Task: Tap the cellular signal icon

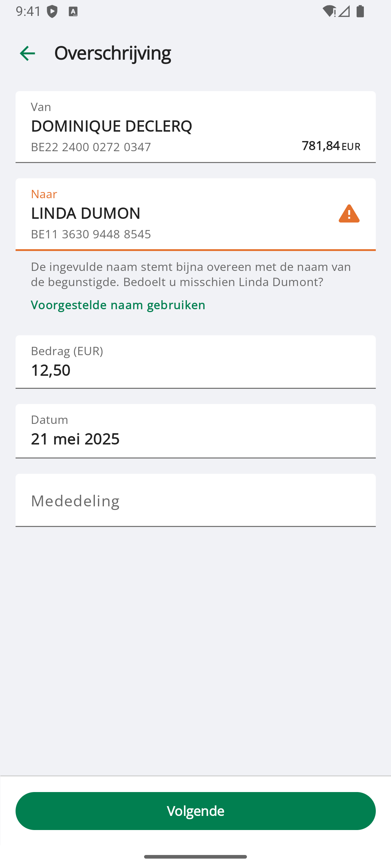Action: point(344,11)
